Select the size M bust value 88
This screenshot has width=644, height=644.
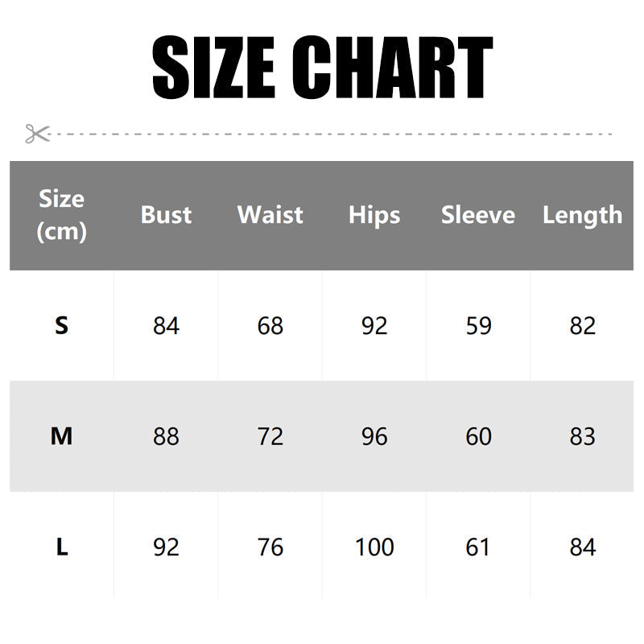[166, 436]
